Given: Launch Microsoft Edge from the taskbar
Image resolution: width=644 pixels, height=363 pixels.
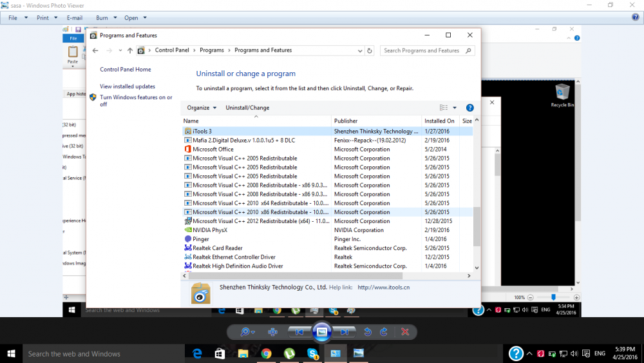Looking at the screenshot, I should [x=197, y=353].
